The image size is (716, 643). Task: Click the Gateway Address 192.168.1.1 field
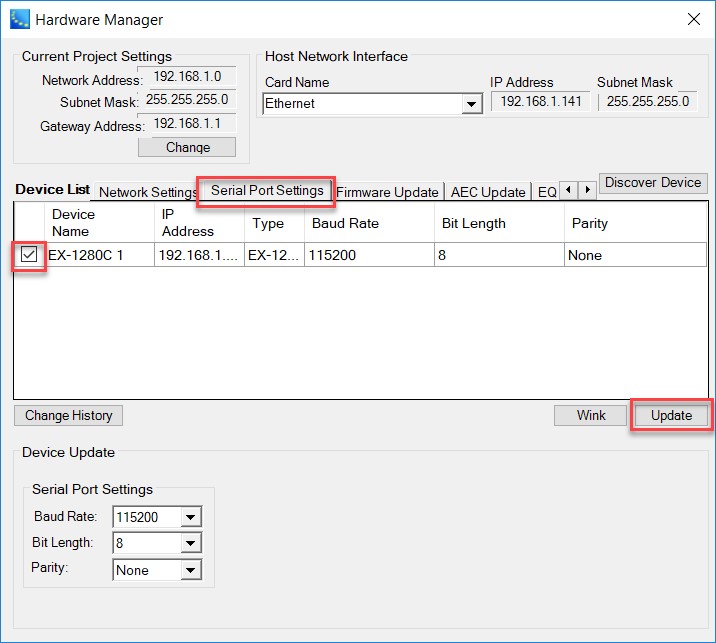[x=187, y=123]
